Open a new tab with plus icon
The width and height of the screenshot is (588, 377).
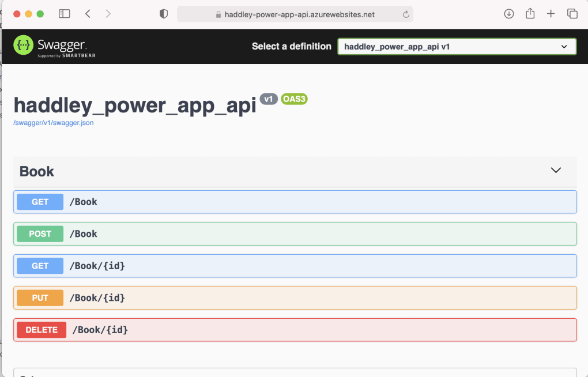551,14
